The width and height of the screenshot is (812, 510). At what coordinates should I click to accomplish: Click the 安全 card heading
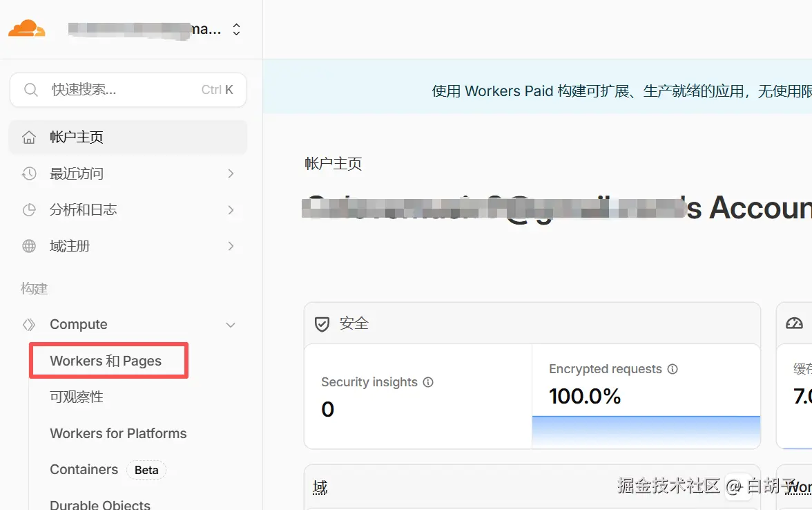(x=354, y=323)
